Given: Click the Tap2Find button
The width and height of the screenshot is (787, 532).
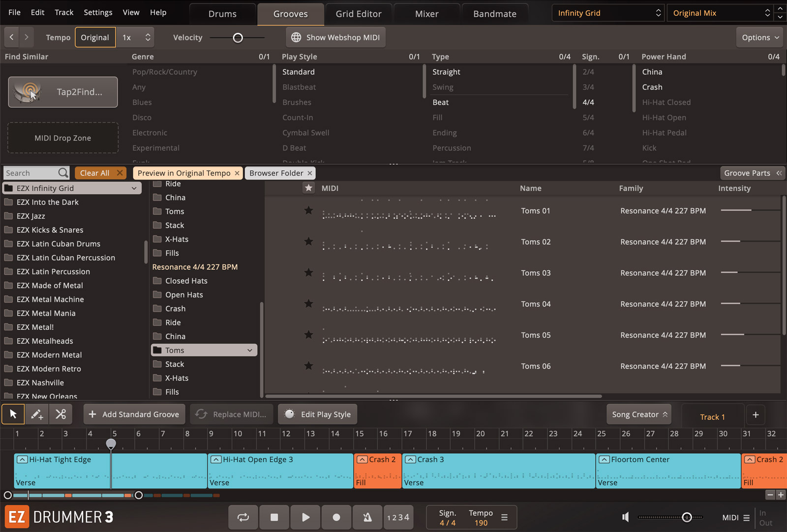Looking at the screenshot, I should click(x=63, y=92).
